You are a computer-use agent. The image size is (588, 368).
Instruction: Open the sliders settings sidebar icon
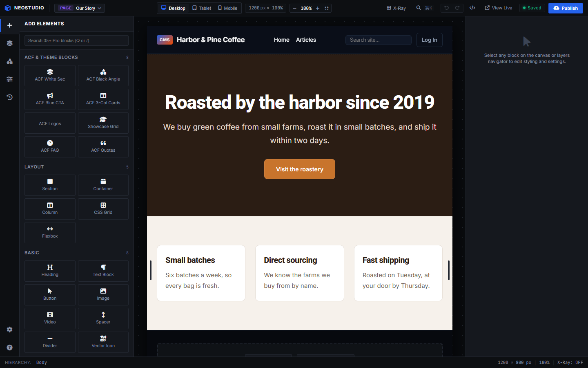pyautogui.click(x=9, y=79)
